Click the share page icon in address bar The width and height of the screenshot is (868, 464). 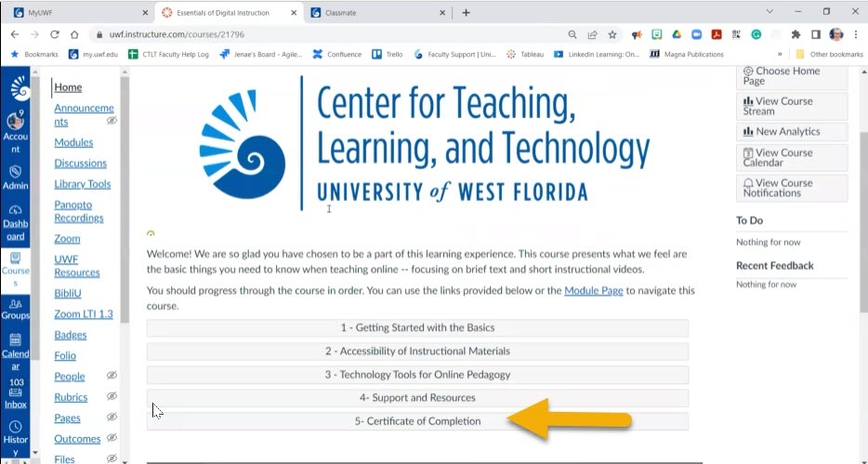(x=592, y=34)
